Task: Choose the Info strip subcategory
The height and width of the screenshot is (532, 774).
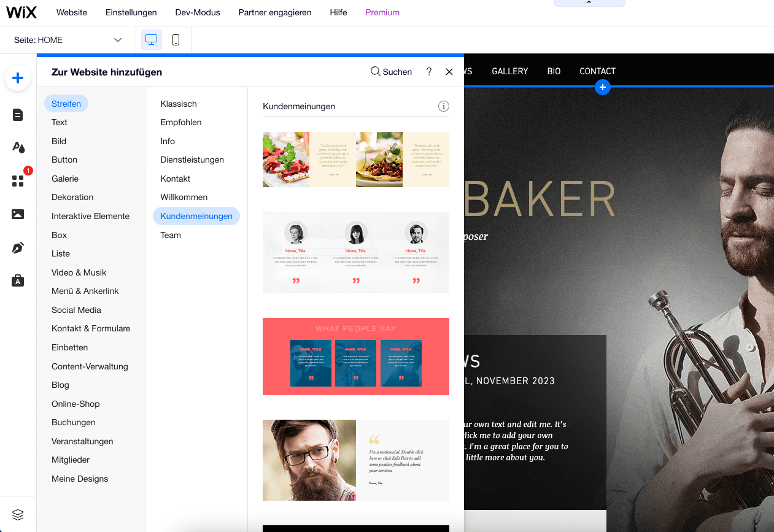Action: tap(168, 141)
